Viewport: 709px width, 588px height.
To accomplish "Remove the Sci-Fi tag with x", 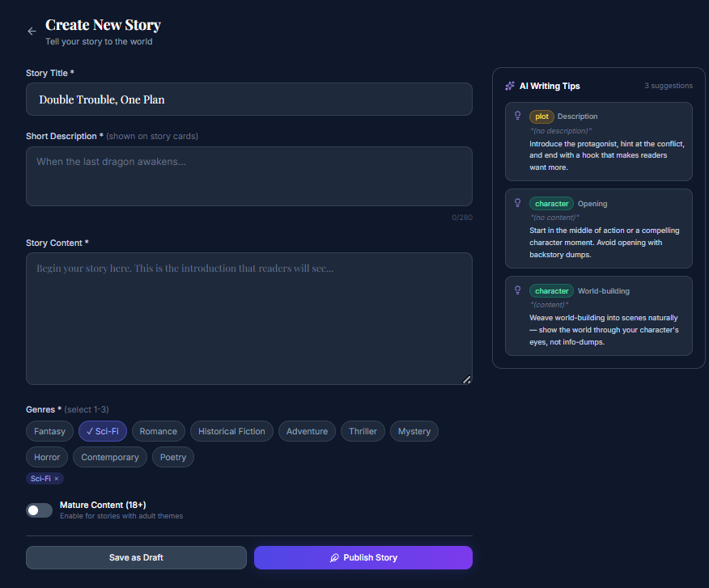I will coord(56,479).
